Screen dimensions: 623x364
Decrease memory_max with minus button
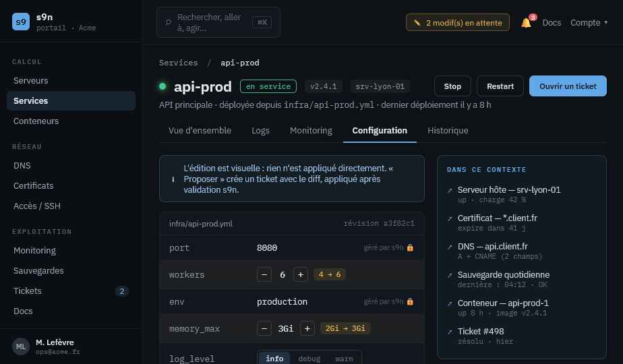point(264,329)
